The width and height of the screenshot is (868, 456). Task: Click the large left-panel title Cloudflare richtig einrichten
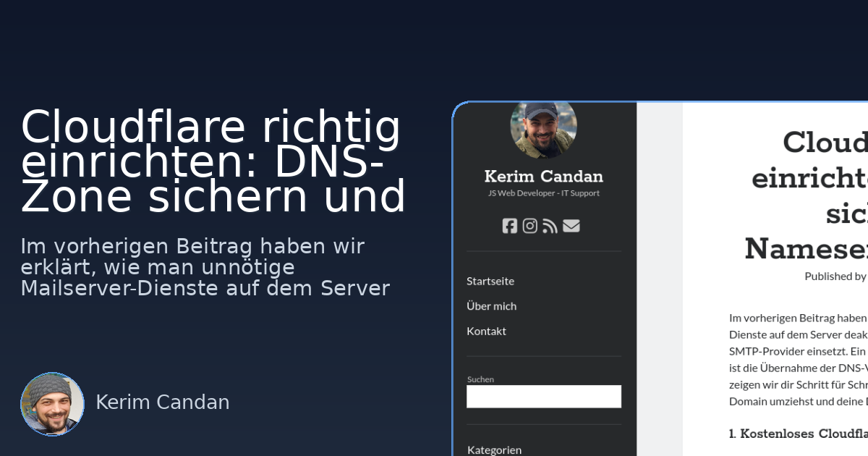tap(213, 159)
